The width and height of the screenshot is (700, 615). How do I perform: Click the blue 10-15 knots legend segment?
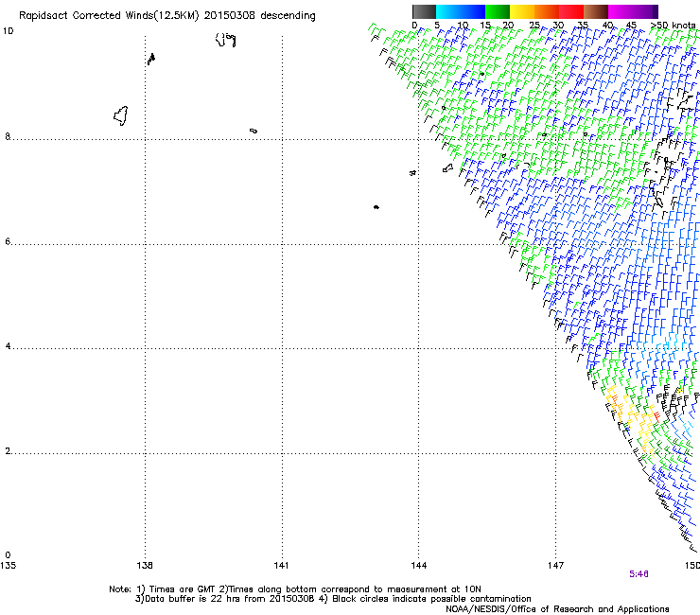coord(472,11)
